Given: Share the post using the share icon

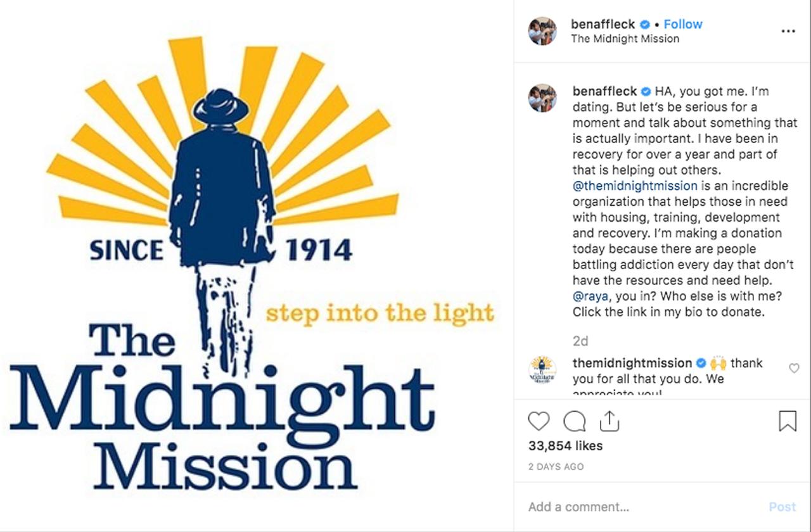Looking at the screenshot, I should pos(609,421).
